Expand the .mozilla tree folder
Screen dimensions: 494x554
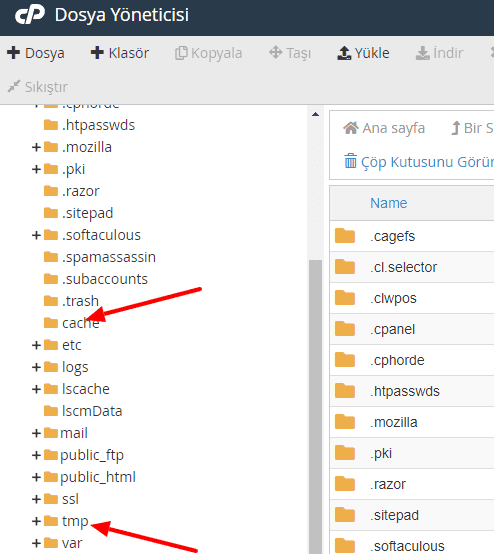tap(36, 147)
